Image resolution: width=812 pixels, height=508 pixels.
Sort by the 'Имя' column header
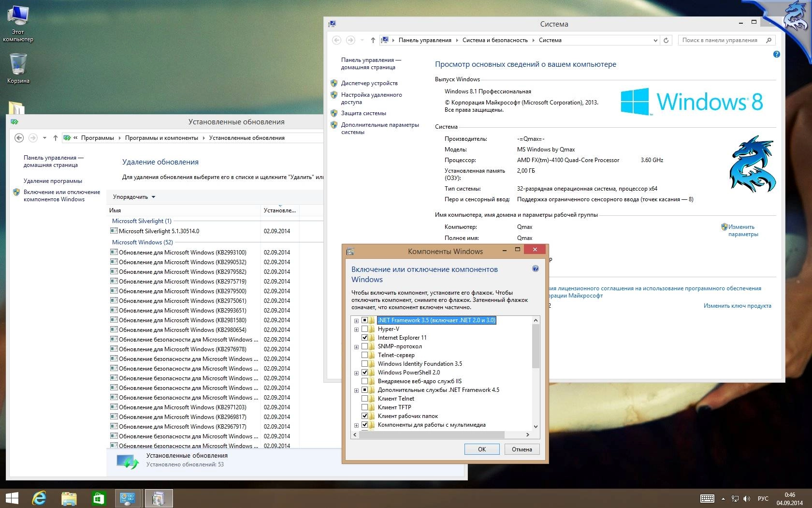(184, 210)
